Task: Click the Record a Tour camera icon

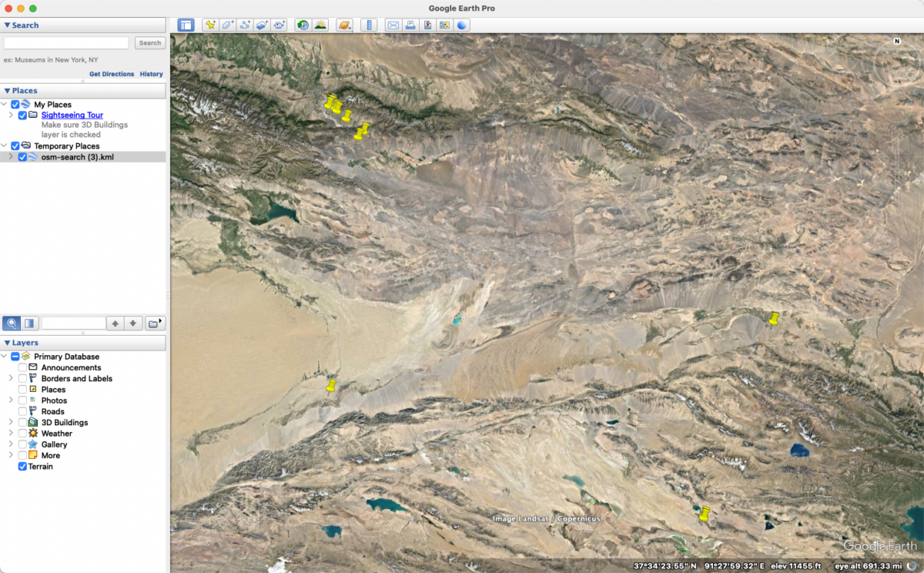Action: (280, 25)
